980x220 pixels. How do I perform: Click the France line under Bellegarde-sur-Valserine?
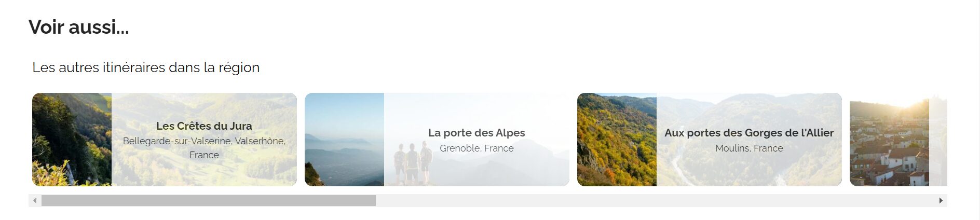click(204, 155)
